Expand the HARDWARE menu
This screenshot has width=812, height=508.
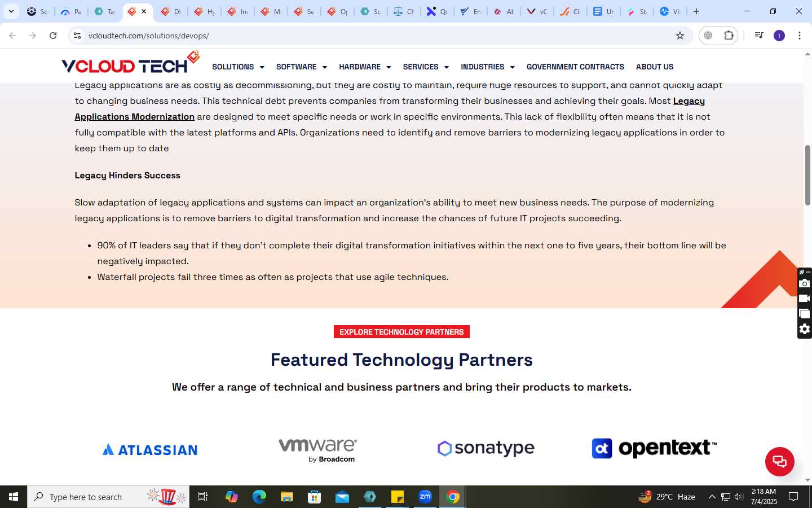click(365, 67)
